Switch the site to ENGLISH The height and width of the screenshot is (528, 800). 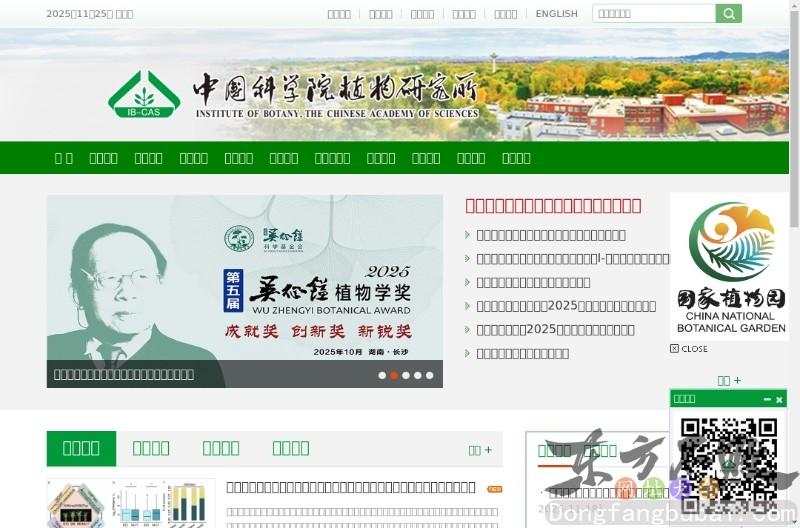[x=557, y=14]
